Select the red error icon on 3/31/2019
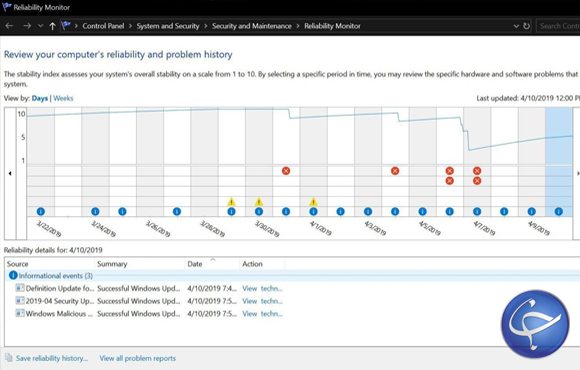This screenshot has height=370, width=580. [286, 171]
